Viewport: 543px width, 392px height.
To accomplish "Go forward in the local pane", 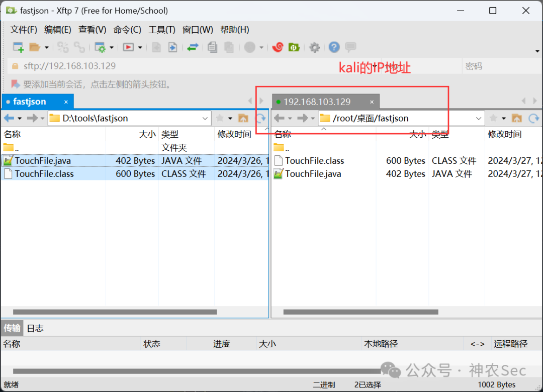I will (x=32, y=119).
